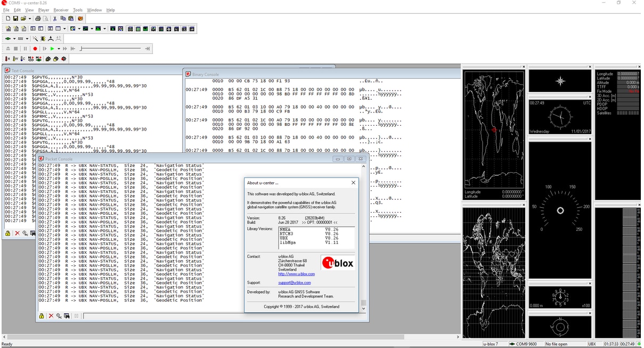Open the Window menu
This screenshot has width=644, height=348.
(94, 10)
